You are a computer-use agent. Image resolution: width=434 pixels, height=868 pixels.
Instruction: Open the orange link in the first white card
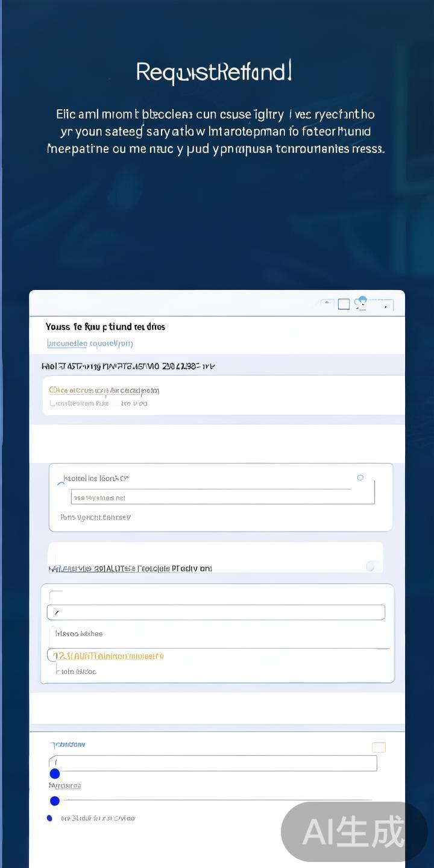pyautogui.click(x=104, y=390)
